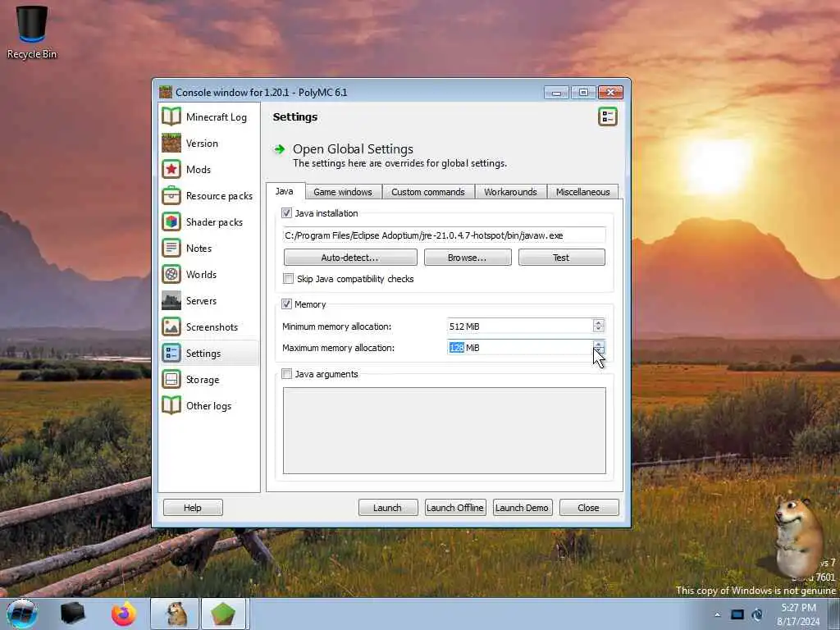Select the Version grass block icon

(171, 143)
